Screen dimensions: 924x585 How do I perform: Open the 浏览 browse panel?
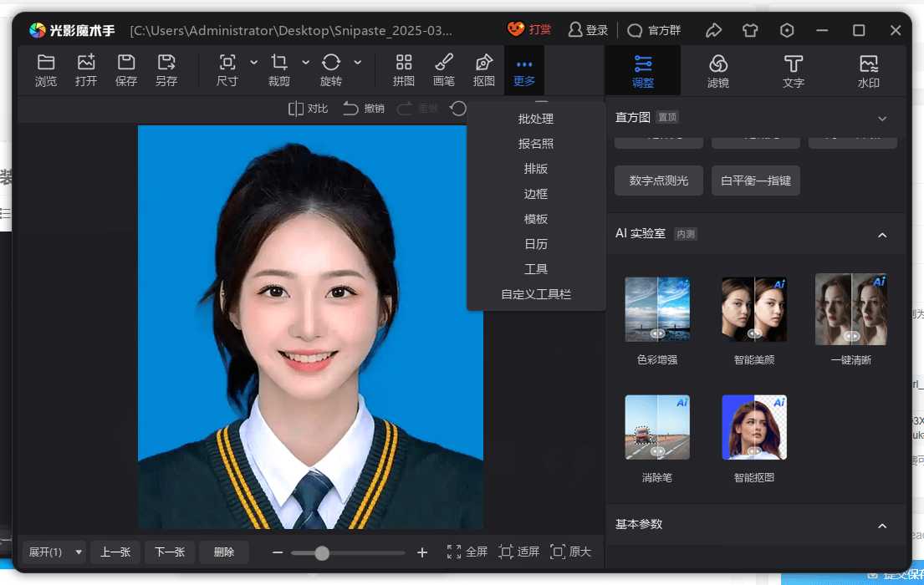point(46,70)
